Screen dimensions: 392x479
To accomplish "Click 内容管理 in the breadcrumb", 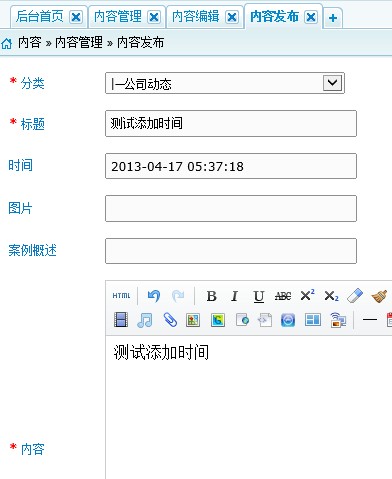I will 79,43.
